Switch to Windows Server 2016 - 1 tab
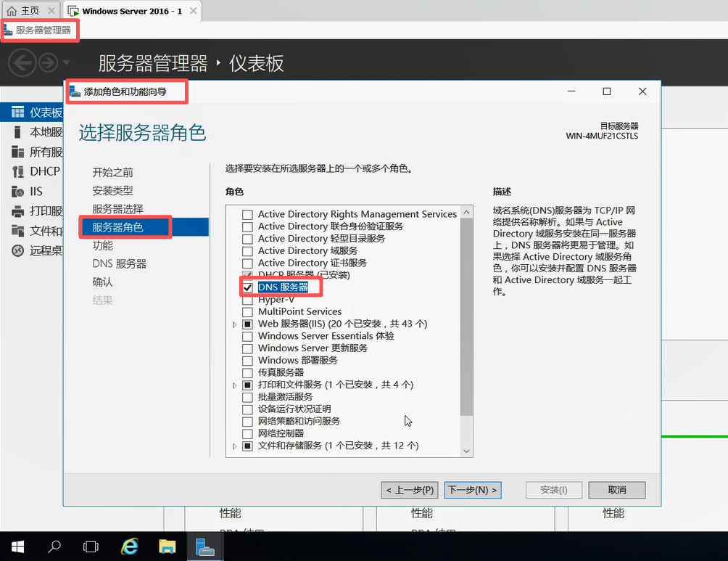The width and height of the screenshot is (728, 561). 131,11
